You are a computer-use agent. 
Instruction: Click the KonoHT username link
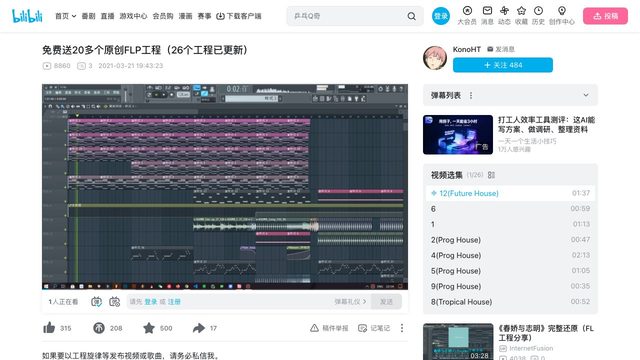467,49
